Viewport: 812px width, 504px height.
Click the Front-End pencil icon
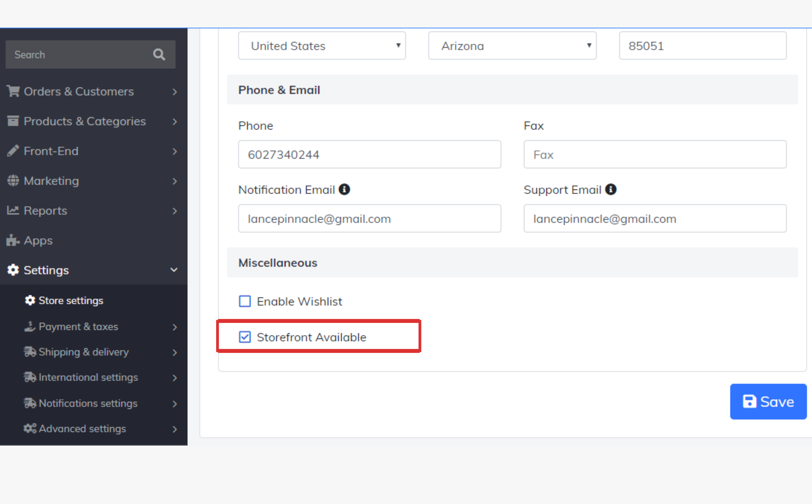pos(13,151)
